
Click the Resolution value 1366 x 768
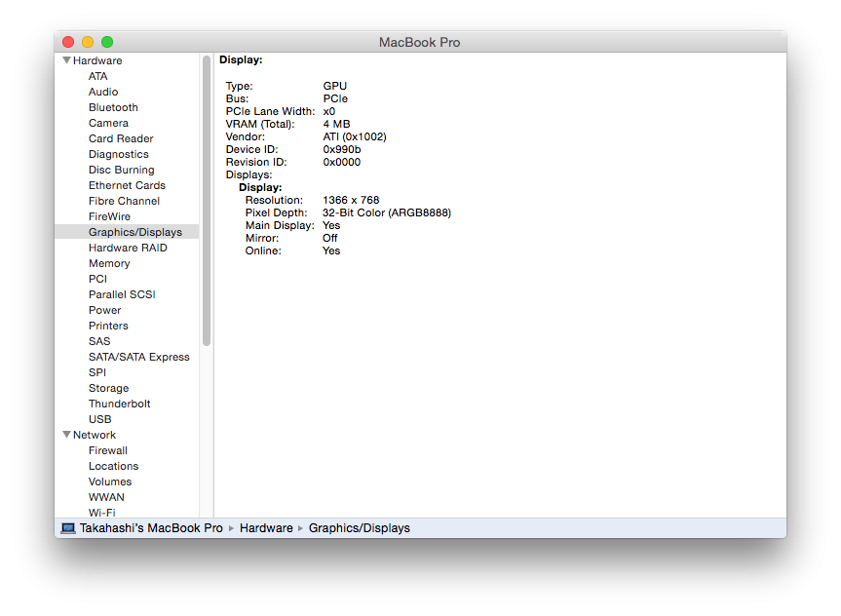pyautogui.click(x=351, y=200)
